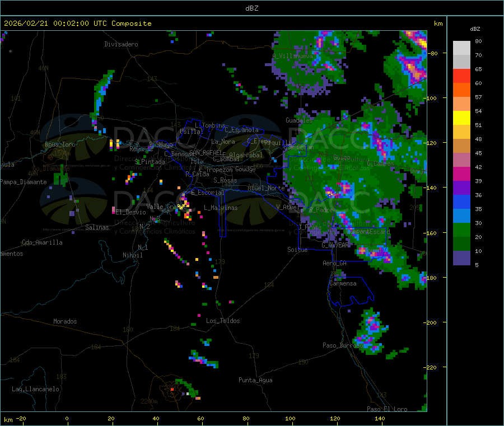The width and height of the screenshot is (504, 426).
Task: Click the A_Villanueva label
Action: tap(292, 56)
